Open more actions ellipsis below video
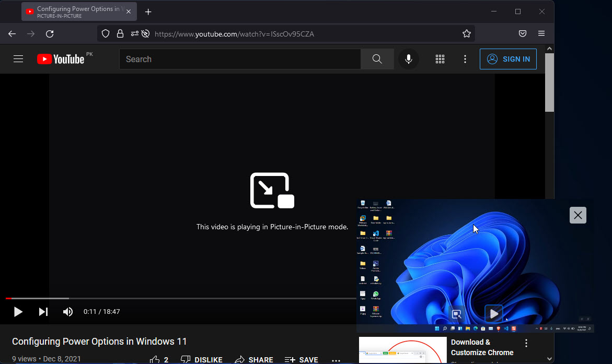Image resolution: width=612 pixels, height=364 pixels. (336, 360)
